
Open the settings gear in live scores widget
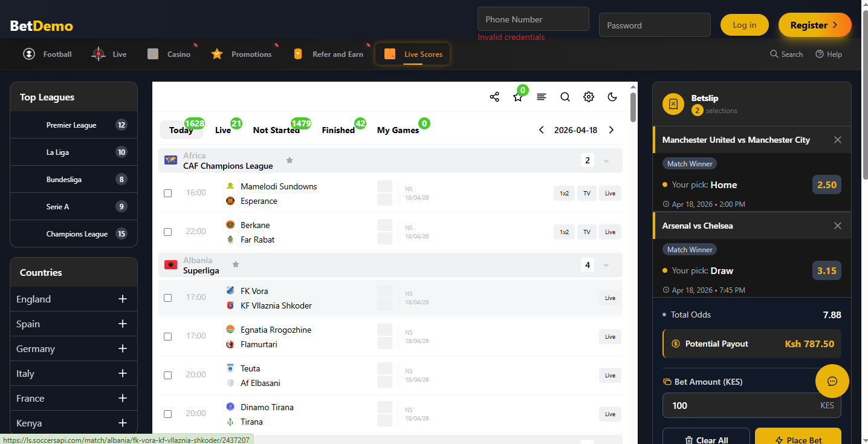click(x=588, y=96)
